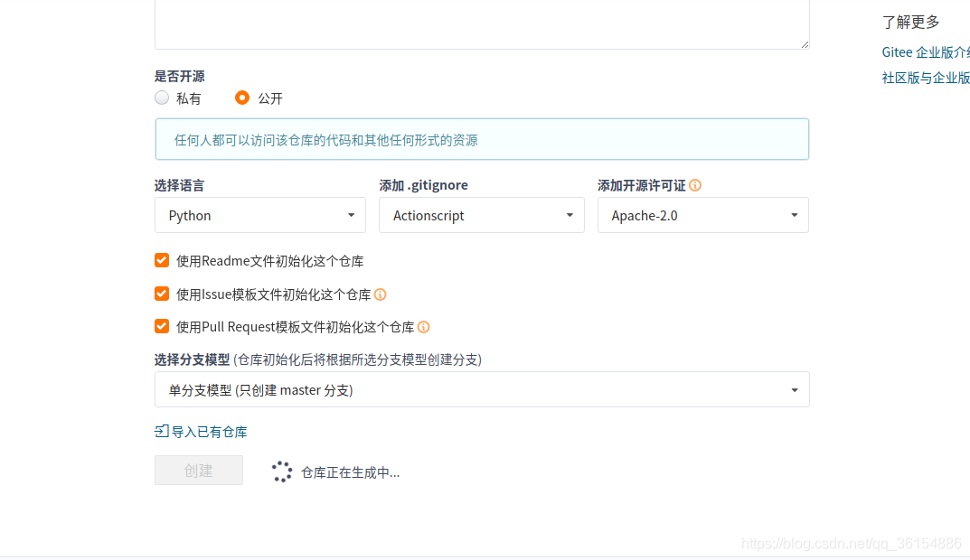The height and width of the screenshot is (560, 970).
Task: Select the 公开 public radio button
Action: tap(242, 98)
